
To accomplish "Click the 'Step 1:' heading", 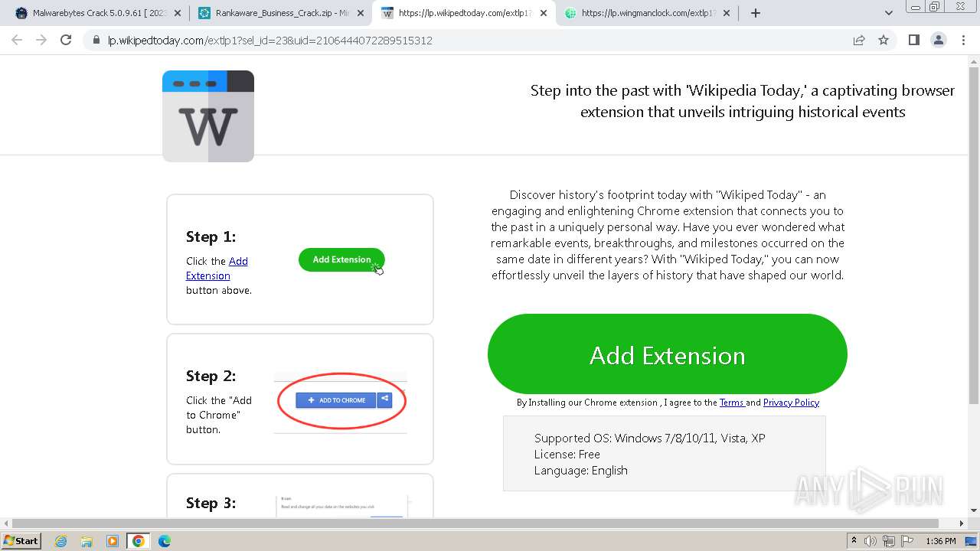I will [211, 236].
